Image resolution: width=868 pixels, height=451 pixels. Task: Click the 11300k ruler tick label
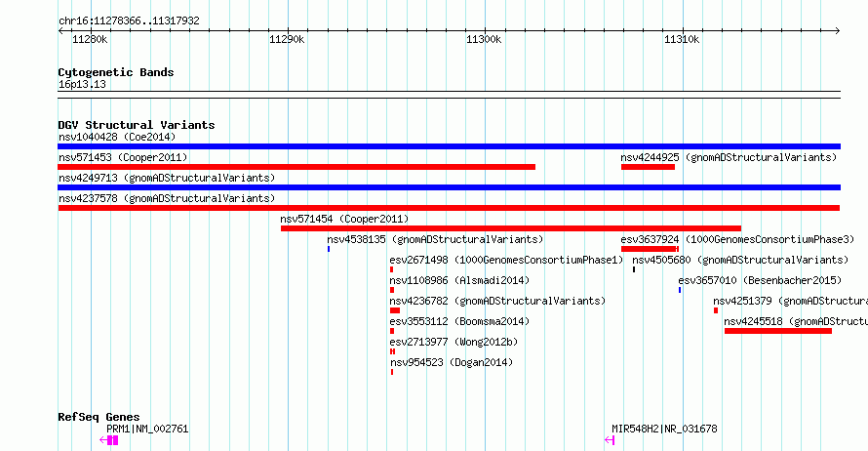pyautogui.click(x=484, y=39)
